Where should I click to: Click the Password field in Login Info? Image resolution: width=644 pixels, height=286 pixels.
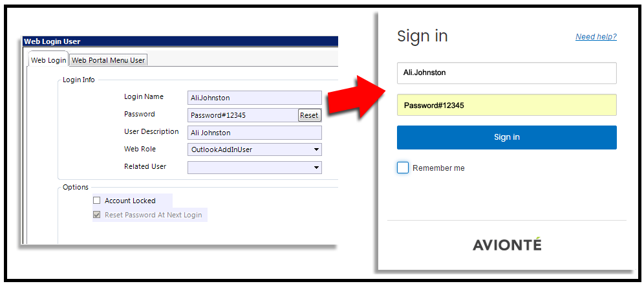[242, 115]
